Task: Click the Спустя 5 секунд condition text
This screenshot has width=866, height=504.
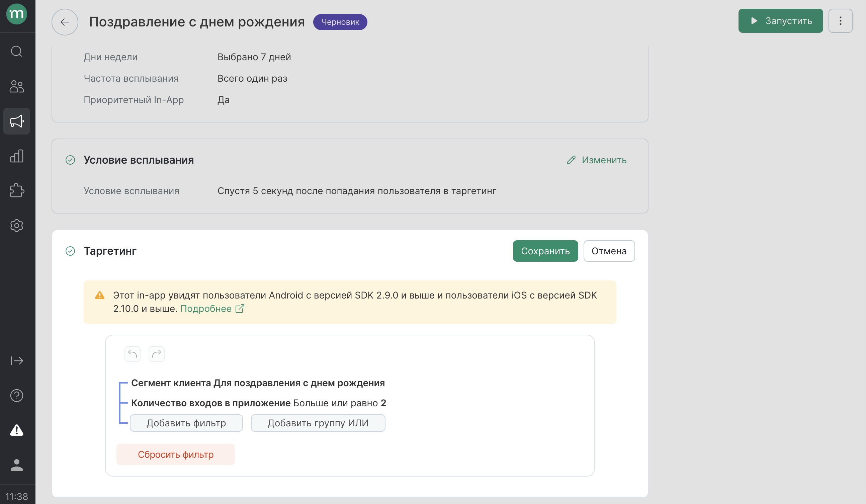Action: click(x=357, y=191)
